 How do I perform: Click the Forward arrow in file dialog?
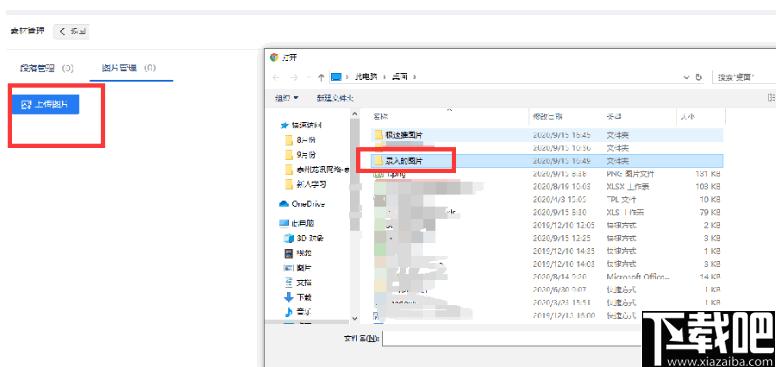point(293,77)
